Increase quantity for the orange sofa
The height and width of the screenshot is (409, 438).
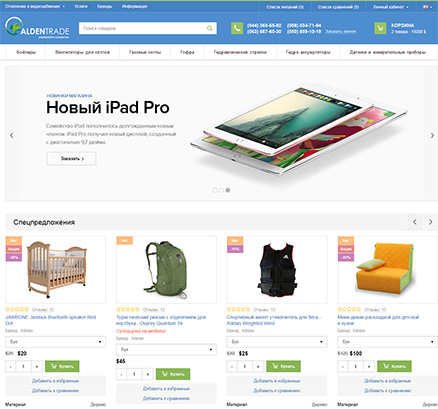point(369,366)
